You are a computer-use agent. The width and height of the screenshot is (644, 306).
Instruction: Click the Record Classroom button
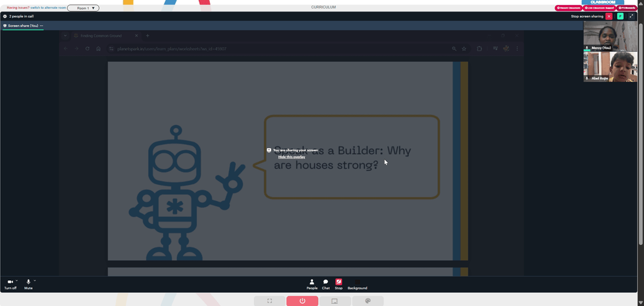[569, 8]
